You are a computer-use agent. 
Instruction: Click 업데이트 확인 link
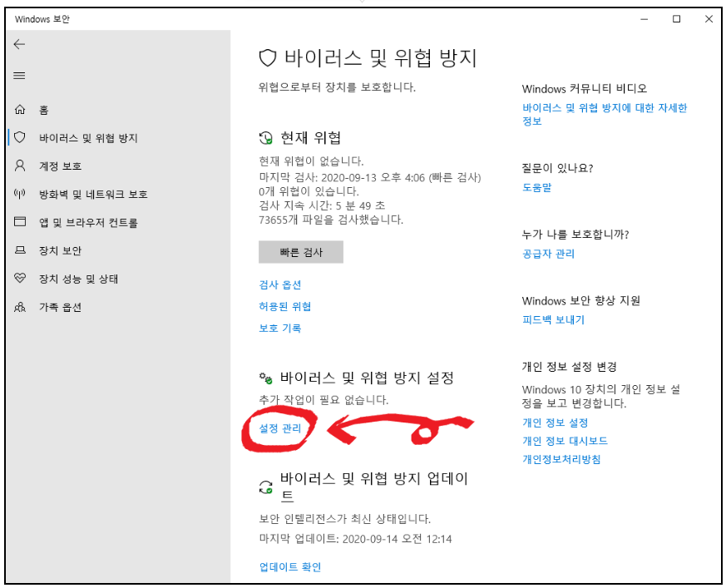290,567
